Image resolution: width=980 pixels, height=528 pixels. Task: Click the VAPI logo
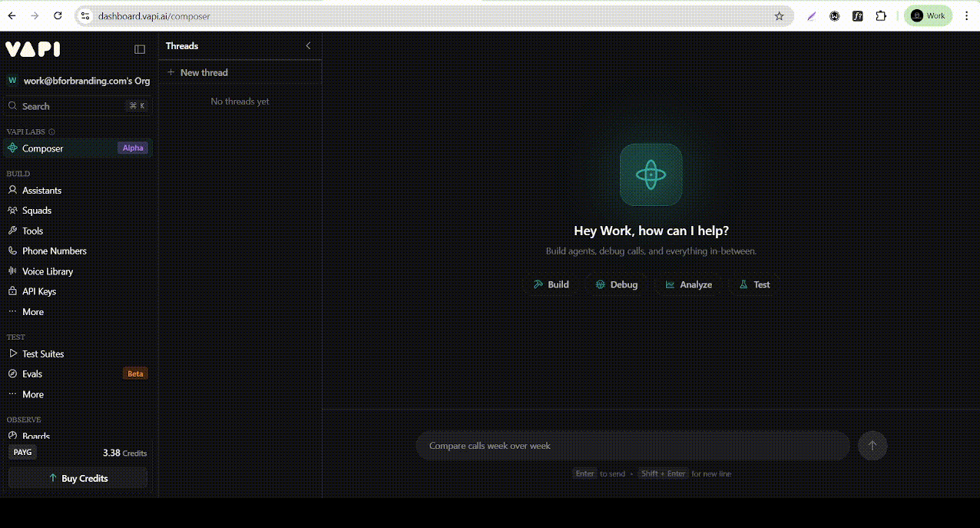click(33, 49)
